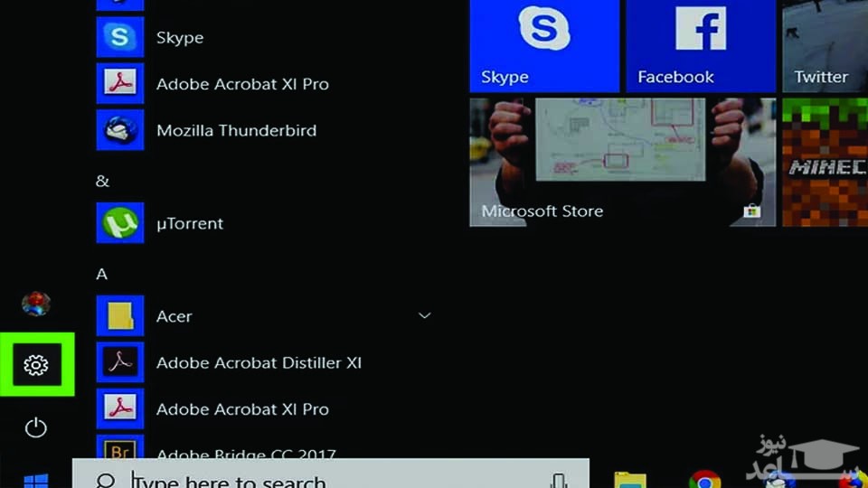Click the Windows Start button

(36, 480)
